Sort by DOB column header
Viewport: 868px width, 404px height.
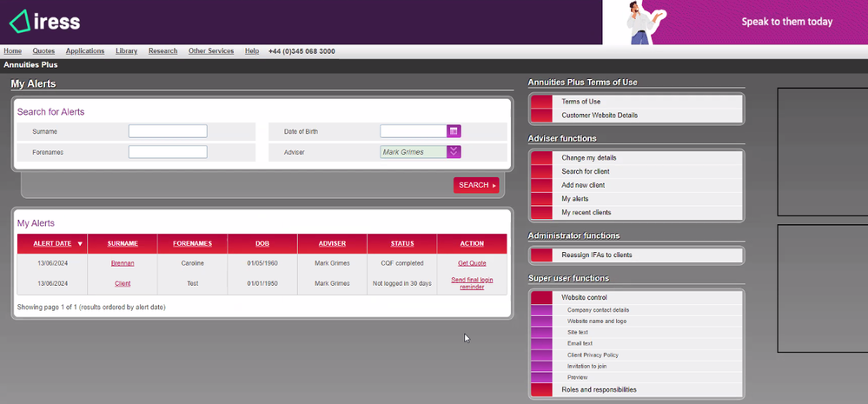click(x=262, y=243)
